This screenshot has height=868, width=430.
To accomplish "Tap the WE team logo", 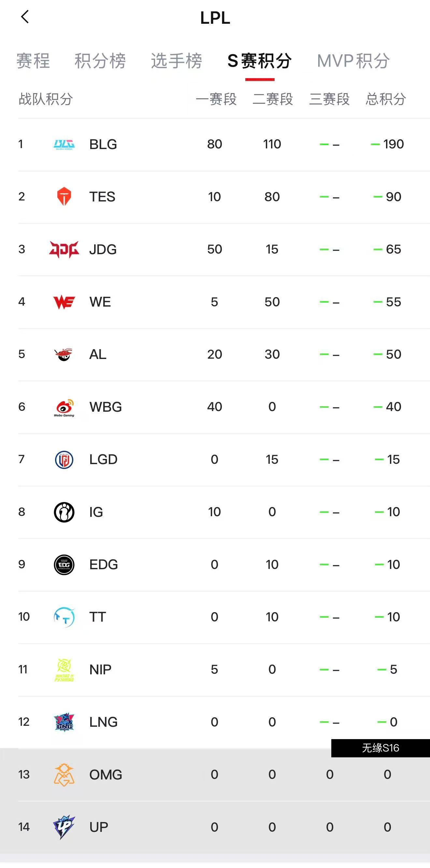I will 64,302.
